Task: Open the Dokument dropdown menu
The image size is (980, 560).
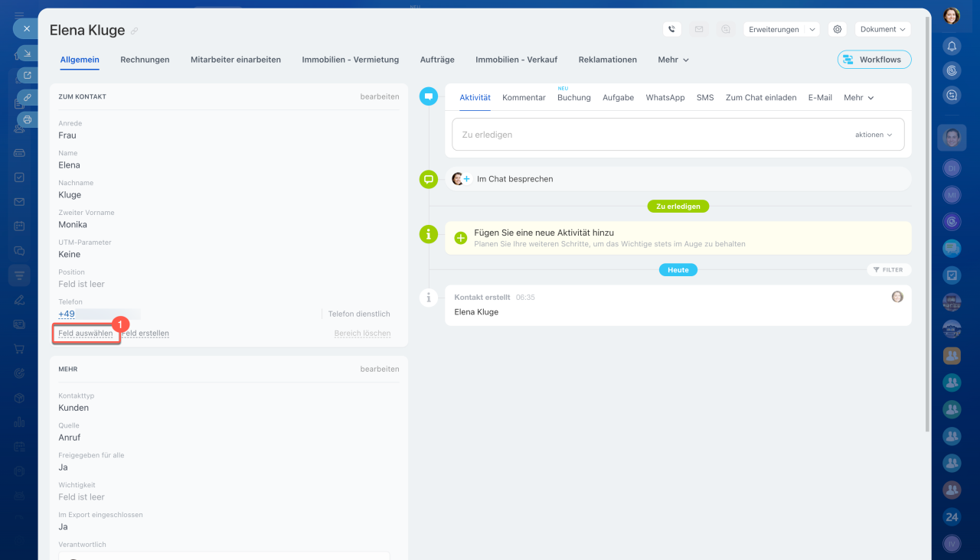Action: click(x=882, y=29)
